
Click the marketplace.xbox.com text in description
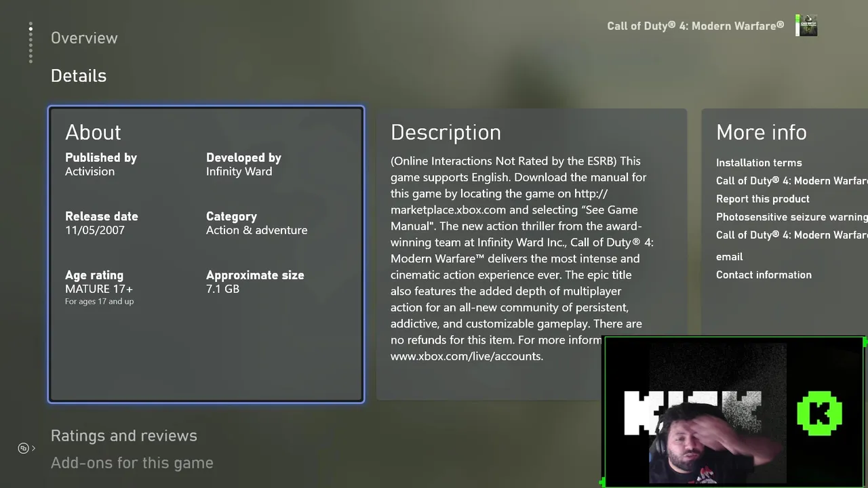coord(448,210)
